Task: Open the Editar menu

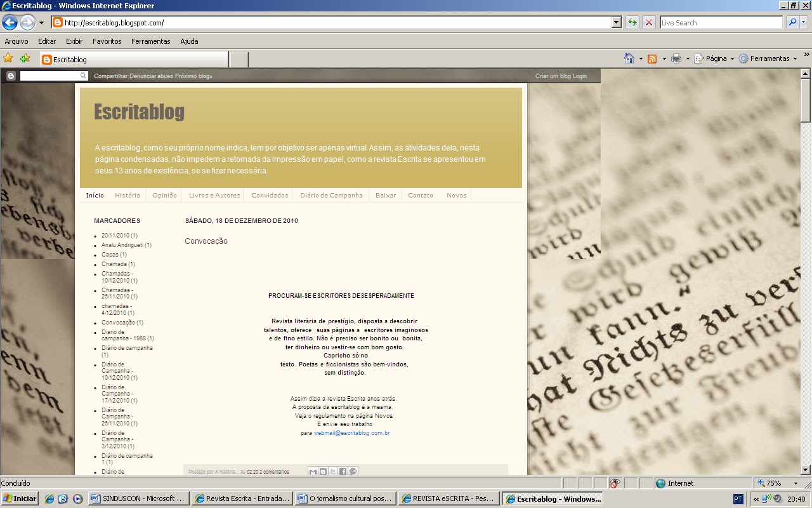Action: (47, 41)
